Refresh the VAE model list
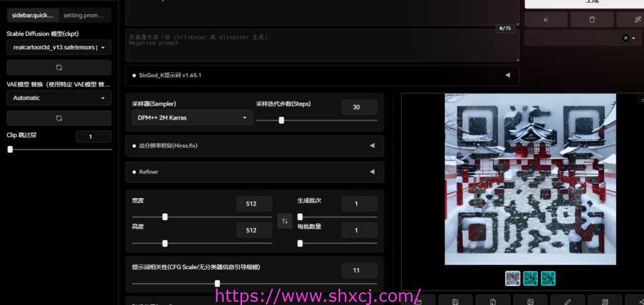Viewport: 644px width, 305px height. pyautogui.click(x=58, y=118)
